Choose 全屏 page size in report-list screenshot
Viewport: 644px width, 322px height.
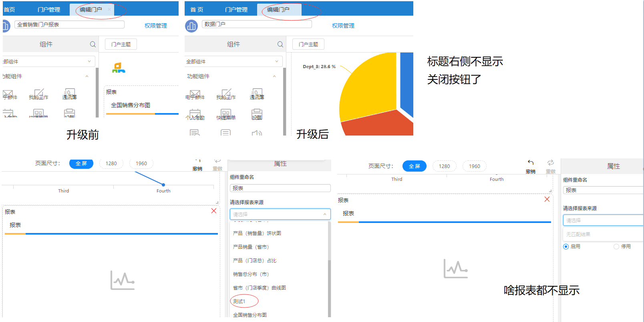pyautogui.click(x=81, y=163)
